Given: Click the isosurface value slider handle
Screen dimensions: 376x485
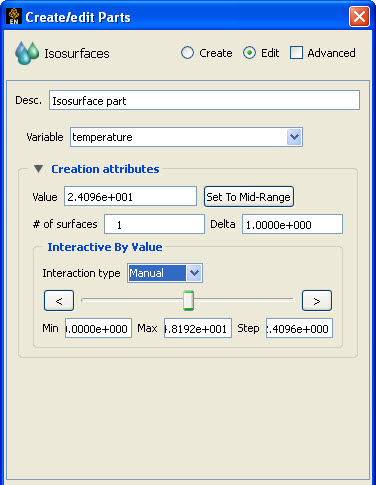Looking at the screenshot, I should (188, 300).
